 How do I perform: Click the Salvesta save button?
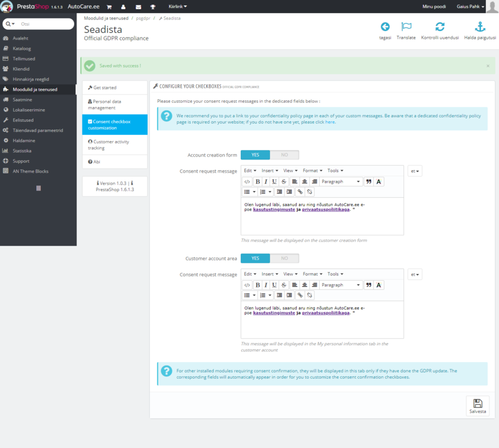coord(477,406)
